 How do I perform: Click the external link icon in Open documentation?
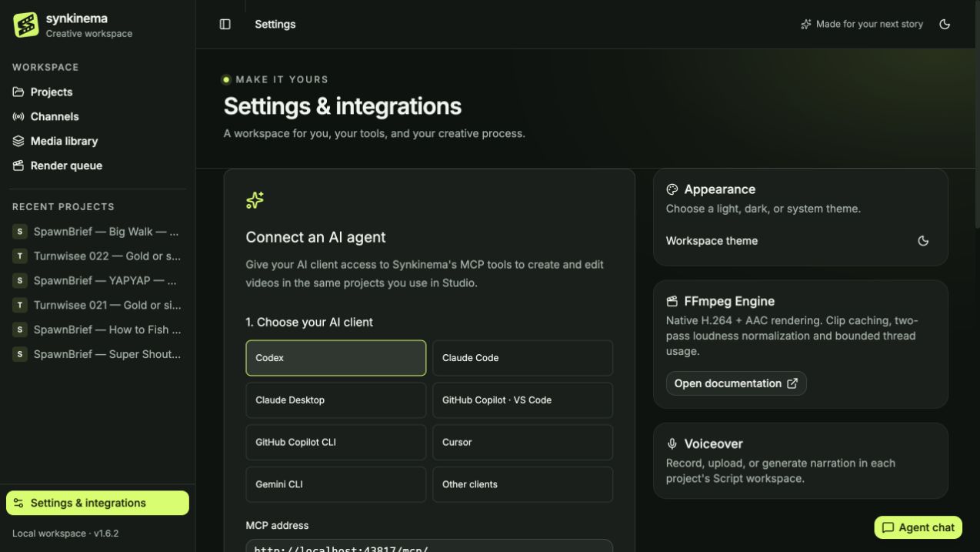point(792,383)
